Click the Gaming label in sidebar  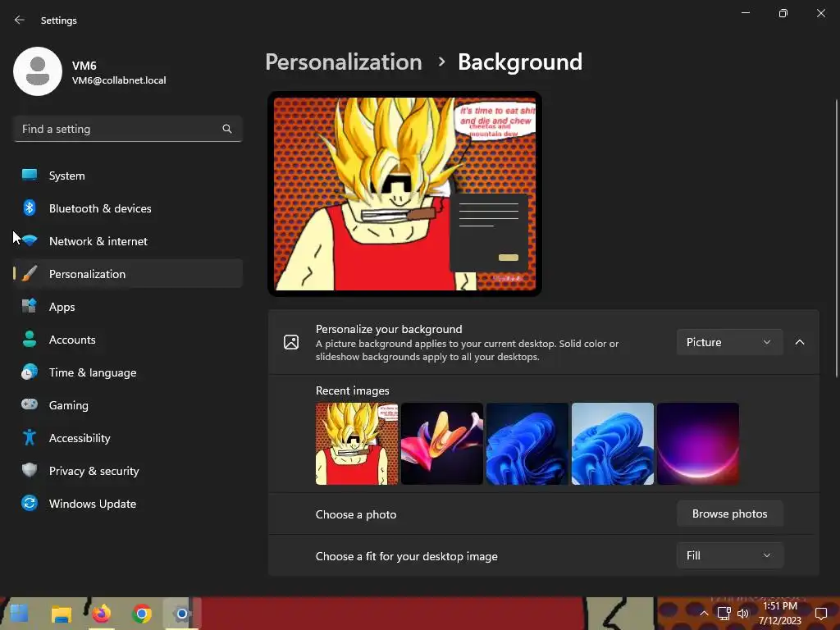[69, 405]
